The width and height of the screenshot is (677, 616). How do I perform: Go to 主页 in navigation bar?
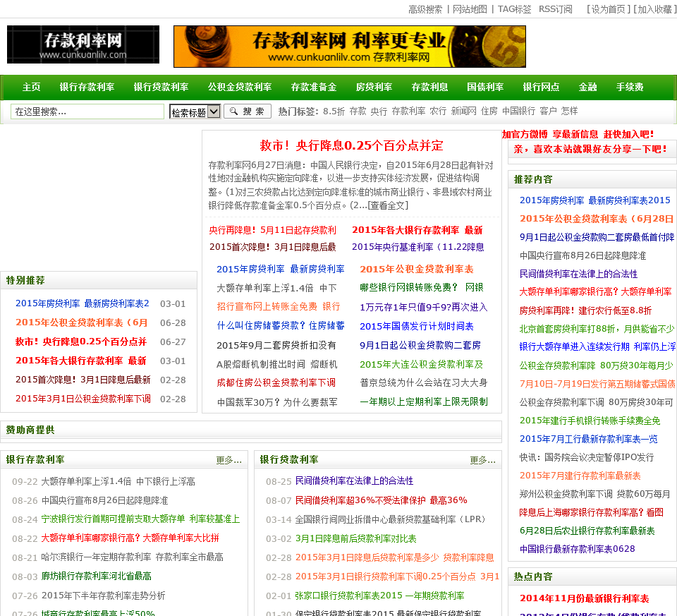32,87
